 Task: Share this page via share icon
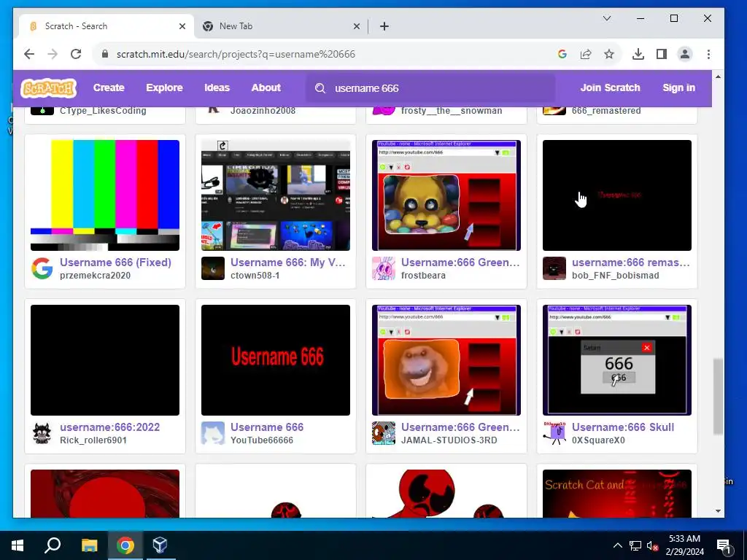click(586, 54)
